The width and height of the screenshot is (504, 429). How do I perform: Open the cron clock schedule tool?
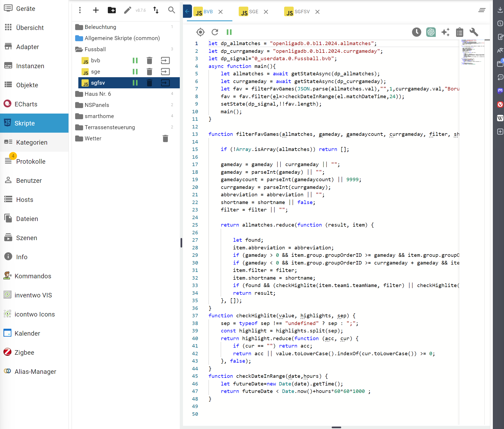coord(416,32)
